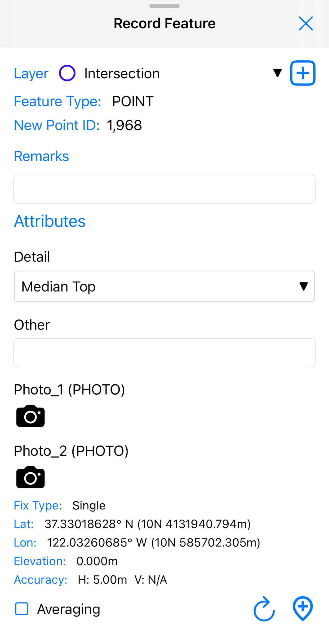Tap the add new layer plus icon

(303, 73)
